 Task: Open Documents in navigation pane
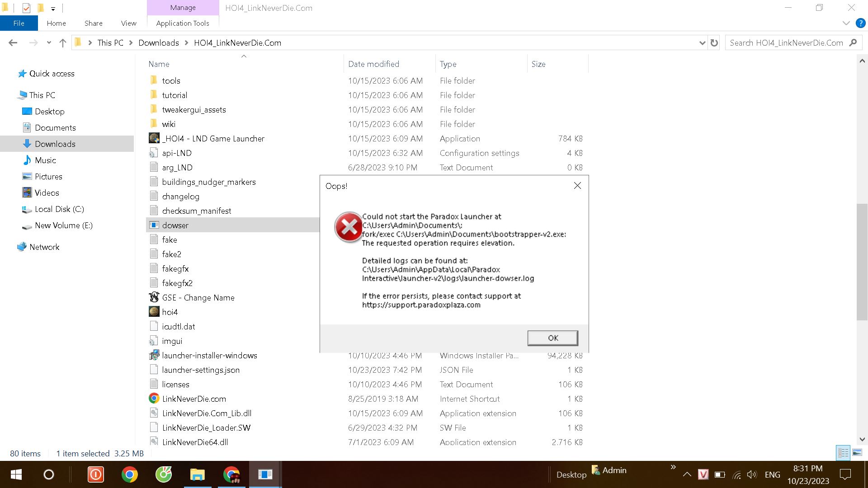click(x=55, y=128)
